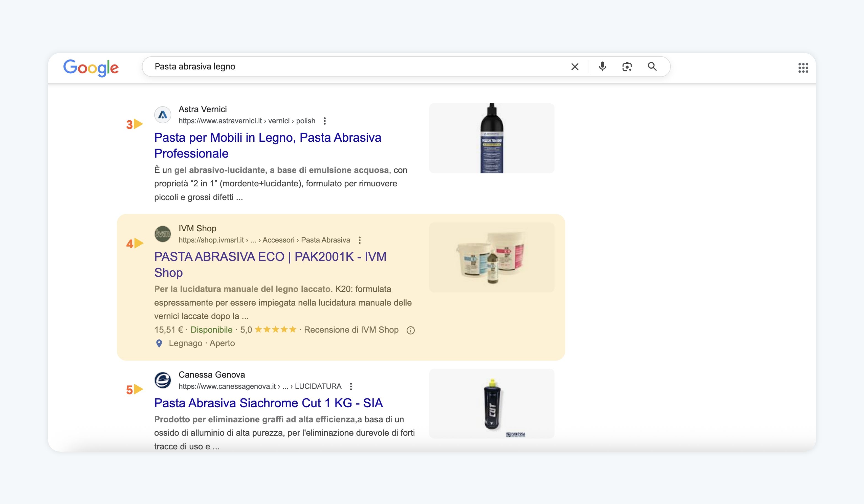
Task: Click the Legnago location pin icon
Action: click(x=159, y=343)
